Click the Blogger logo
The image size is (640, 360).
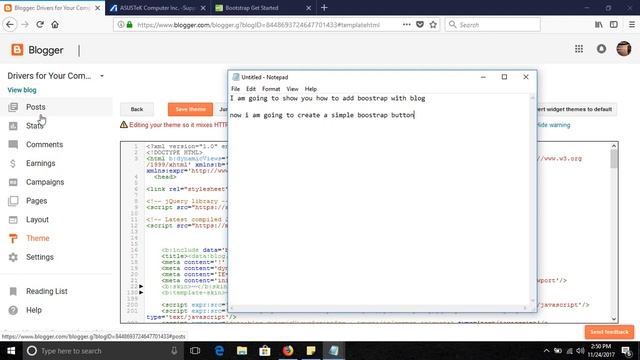[37, 50]
